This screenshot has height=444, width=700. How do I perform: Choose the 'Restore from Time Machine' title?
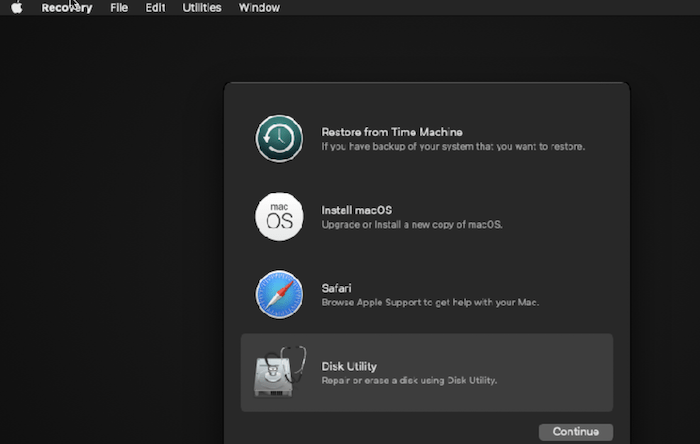click(391, 132)
